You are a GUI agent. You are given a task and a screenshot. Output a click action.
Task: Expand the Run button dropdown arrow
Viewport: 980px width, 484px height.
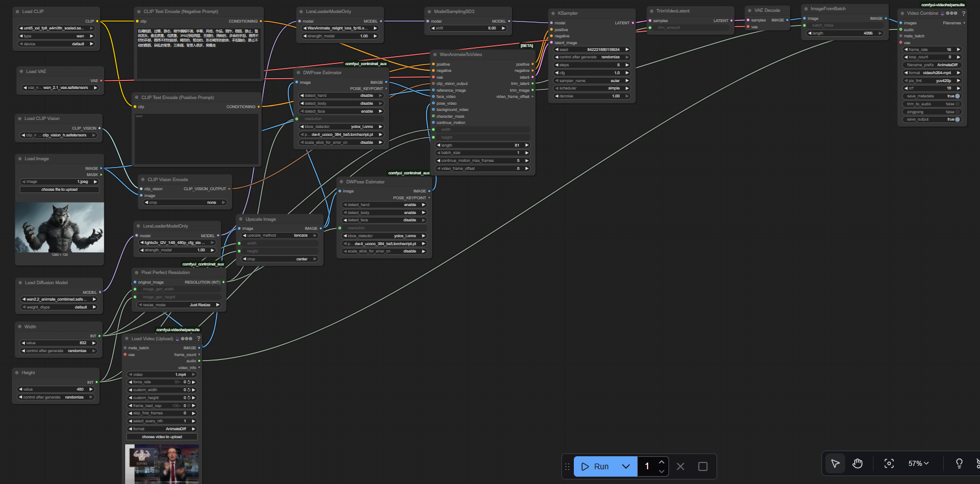click(626, 466)
